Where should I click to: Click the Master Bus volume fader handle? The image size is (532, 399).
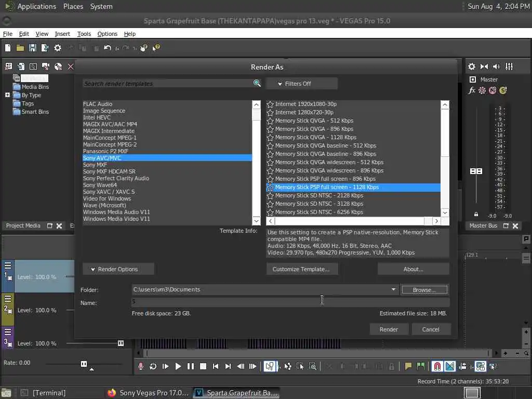coord(476,171)
